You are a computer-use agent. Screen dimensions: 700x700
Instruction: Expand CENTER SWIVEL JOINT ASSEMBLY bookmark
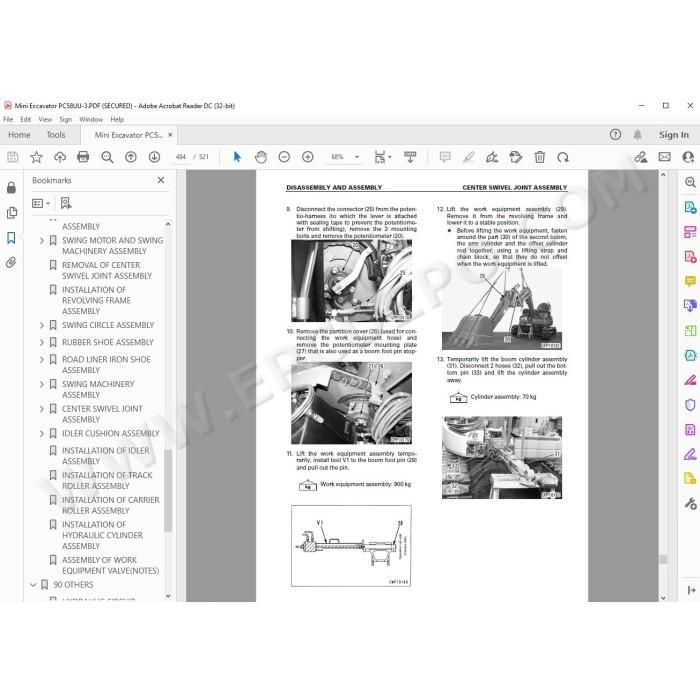click(x=42, y=409)
